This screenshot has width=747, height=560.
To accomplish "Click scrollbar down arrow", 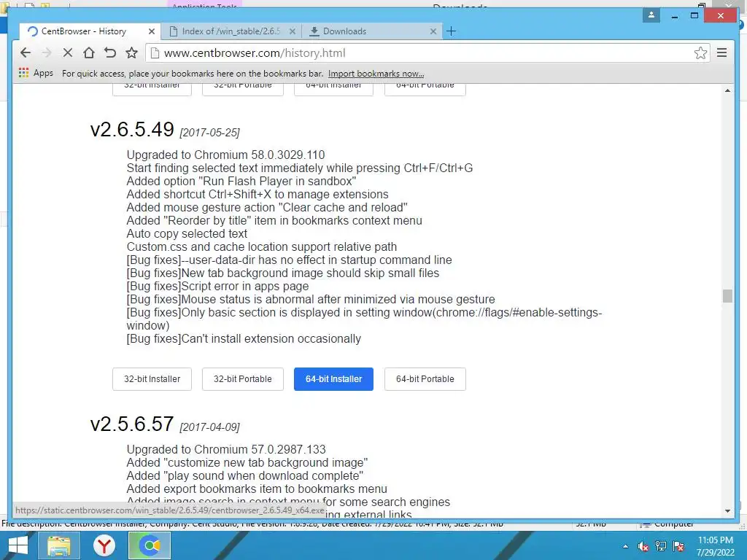I will [727, 511].
